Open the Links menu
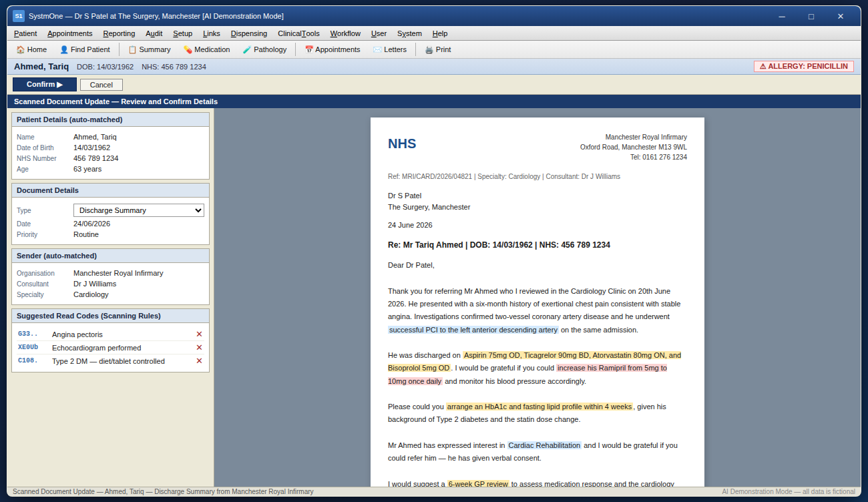Screen dimensions: 868x502 (x=212, y=33)
